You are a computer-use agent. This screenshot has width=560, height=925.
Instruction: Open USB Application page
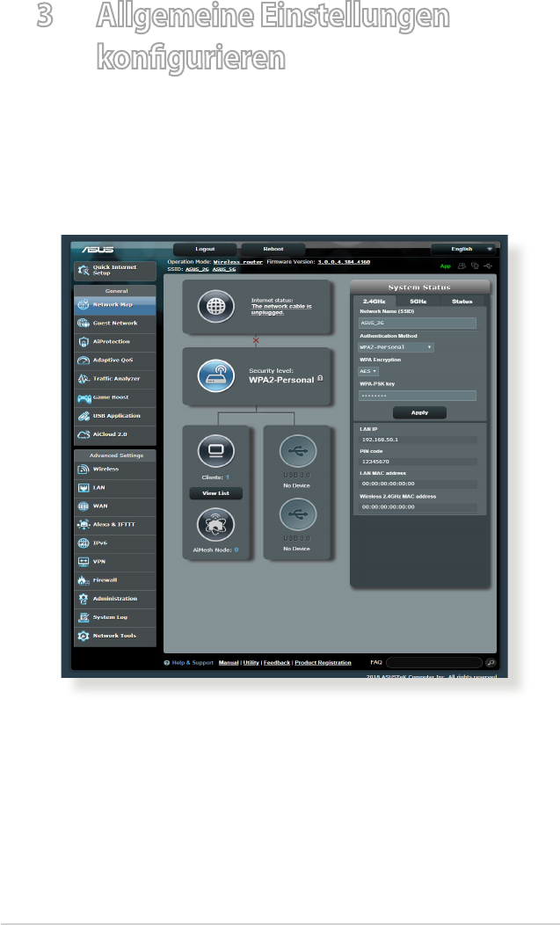point(115,416)
